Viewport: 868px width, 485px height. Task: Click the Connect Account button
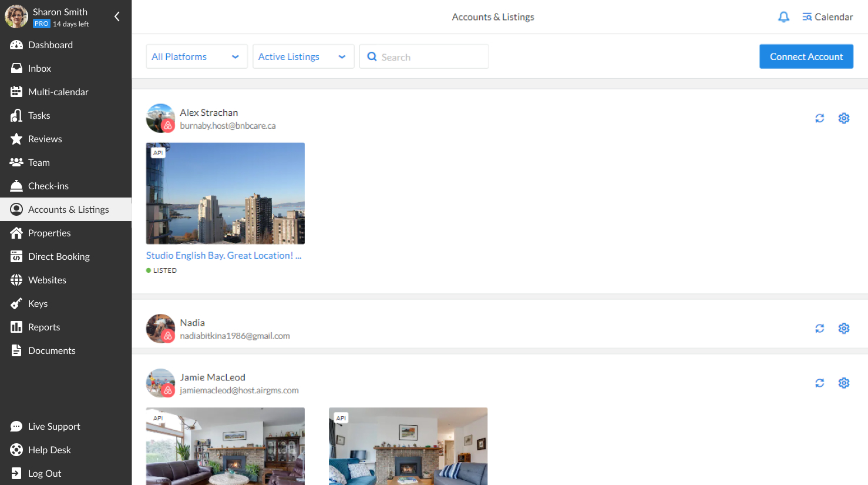click(806, 56)
